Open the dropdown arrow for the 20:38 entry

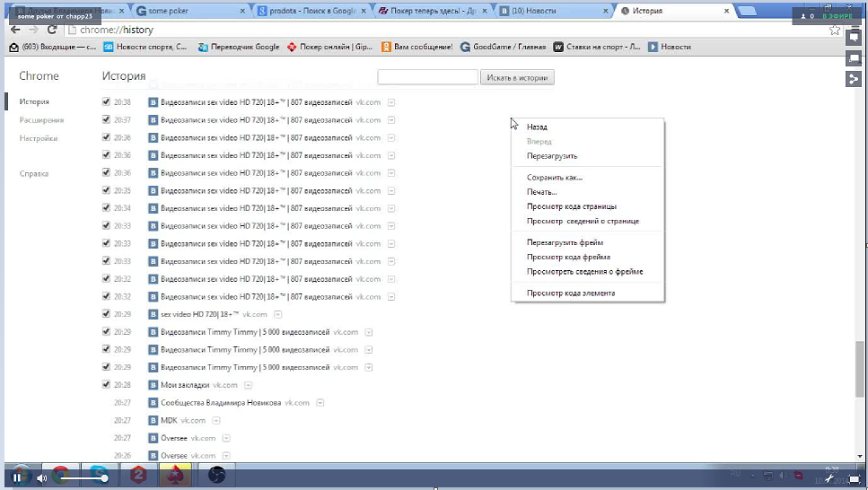tap(391, 102)
